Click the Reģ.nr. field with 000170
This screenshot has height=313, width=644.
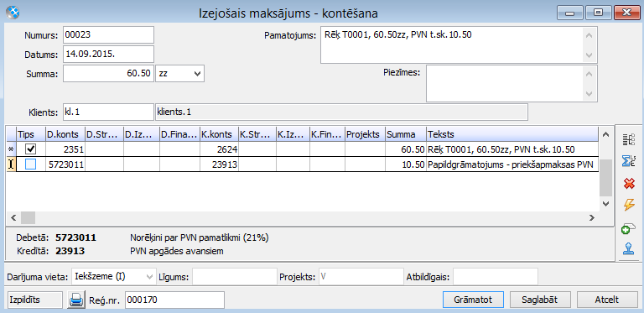(x=175, y=300)
